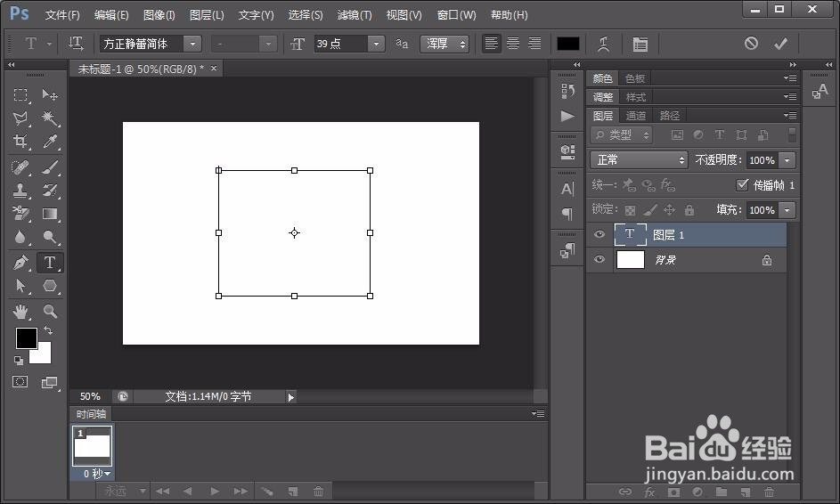Screen dimensions: 840x504
Task: Select the Dodge tool
Action: pos(50,237)
